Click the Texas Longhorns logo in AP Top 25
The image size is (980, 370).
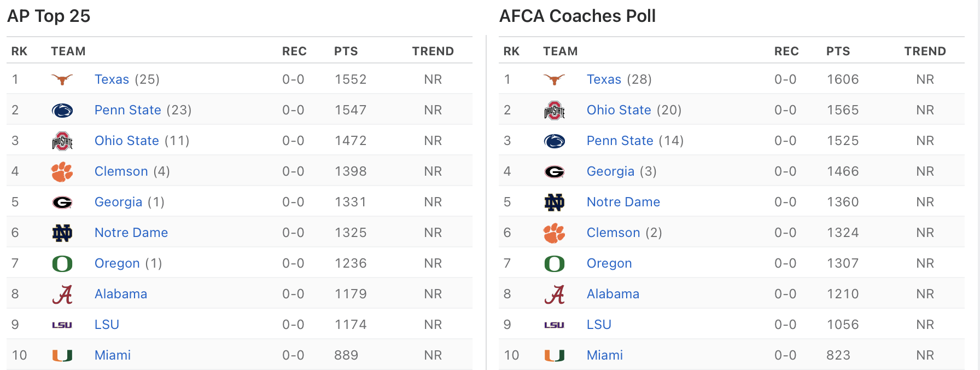click(x=62, y=79)
